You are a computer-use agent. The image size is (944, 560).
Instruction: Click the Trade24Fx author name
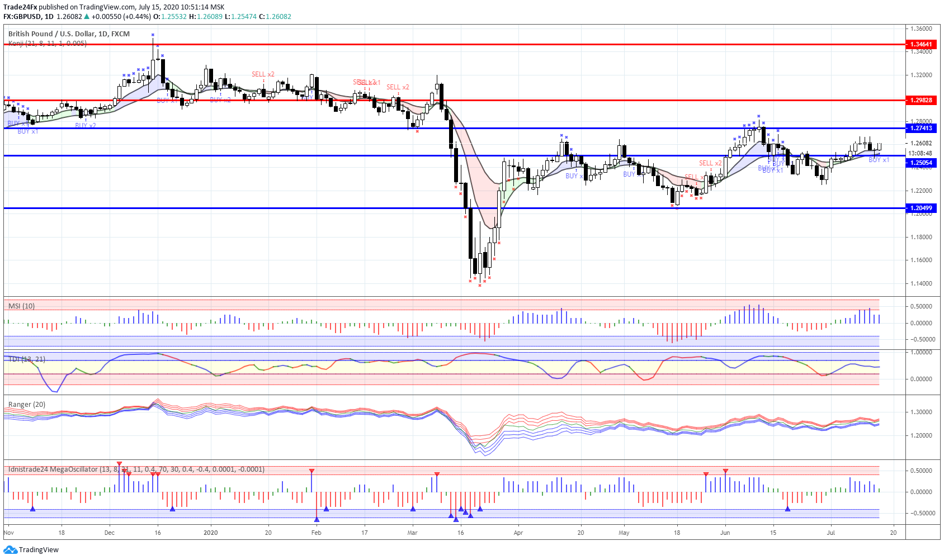click(20, 7)
